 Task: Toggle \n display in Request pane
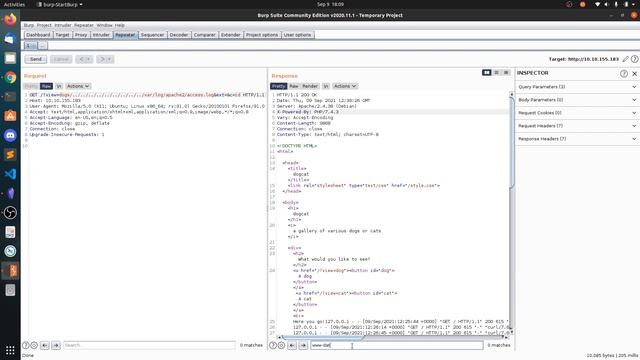click(x=59, y=86)
